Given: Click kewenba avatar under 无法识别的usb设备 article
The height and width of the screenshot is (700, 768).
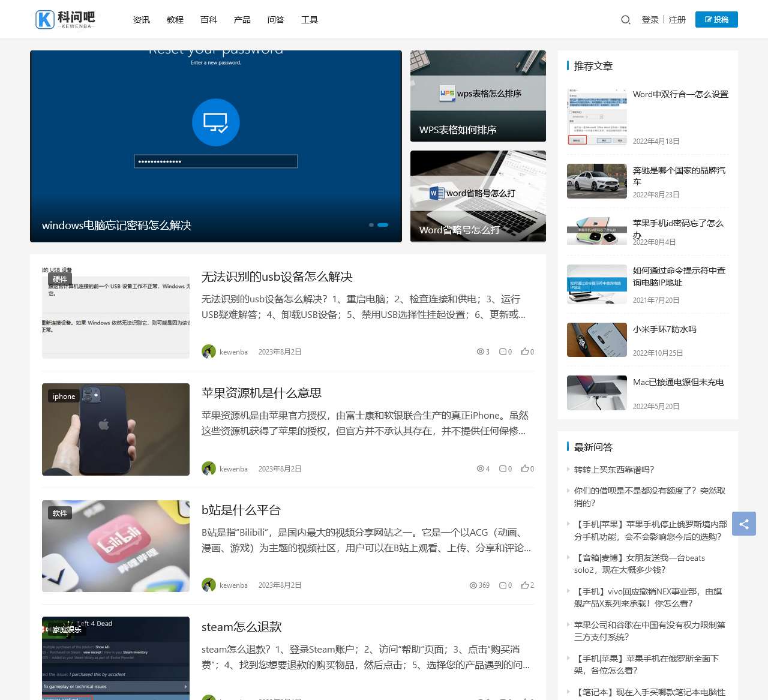Looking at the screenshot, I should pyautogui.click(x=209, y=351).
